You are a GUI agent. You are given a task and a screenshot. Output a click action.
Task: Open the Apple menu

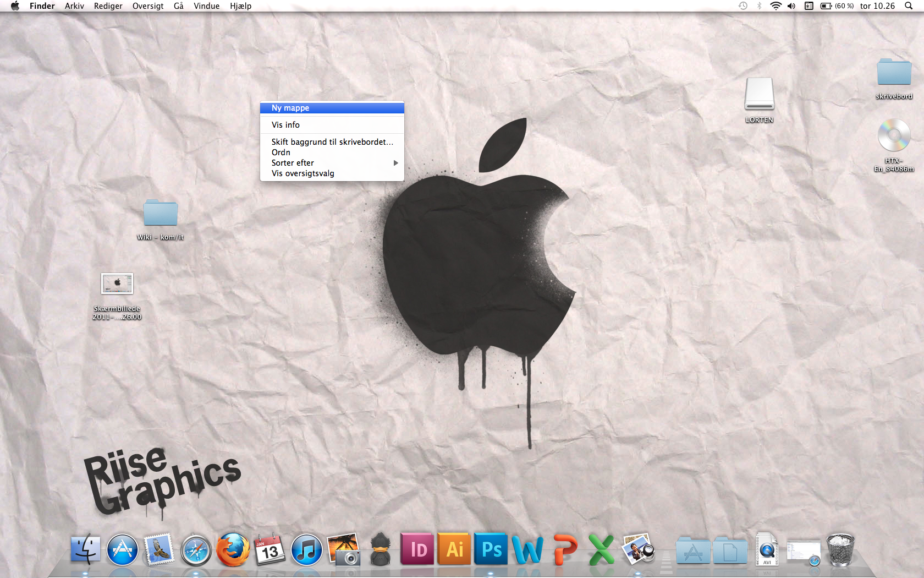[15, 6]
